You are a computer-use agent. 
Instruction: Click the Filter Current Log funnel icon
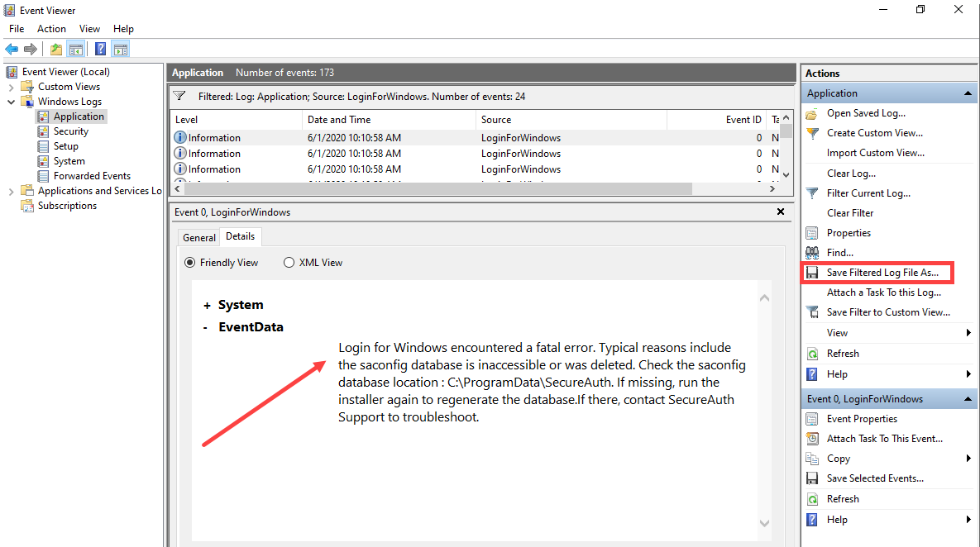[x=812, y=193]
